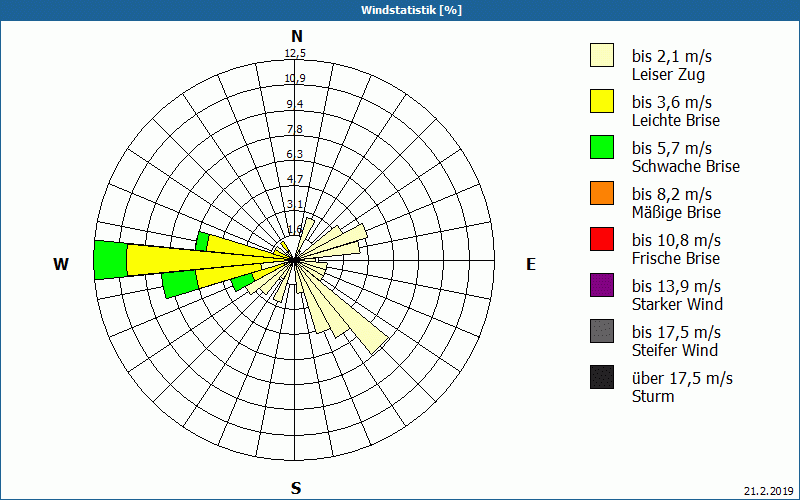Click the date '21.2.2019'
Viewport: 800px width, 500px height.
(768, 491)
